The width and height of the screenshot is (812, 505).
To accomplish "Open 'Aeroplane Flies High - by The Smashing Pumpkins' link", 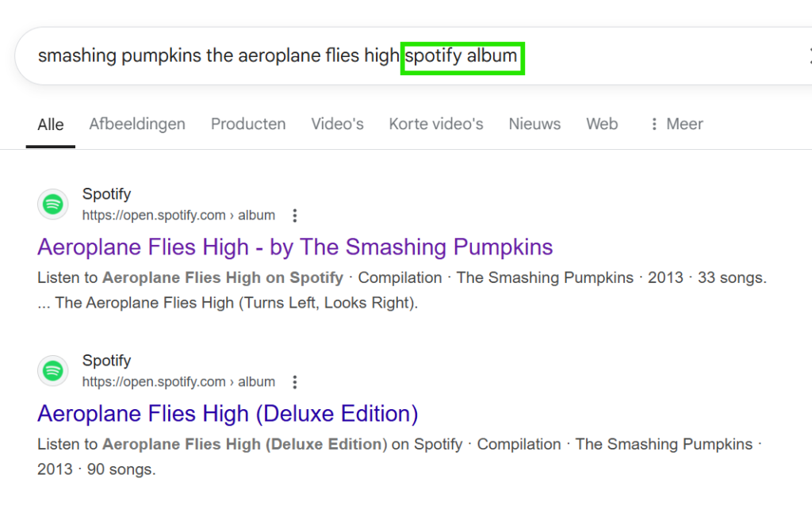I will 295,247.
